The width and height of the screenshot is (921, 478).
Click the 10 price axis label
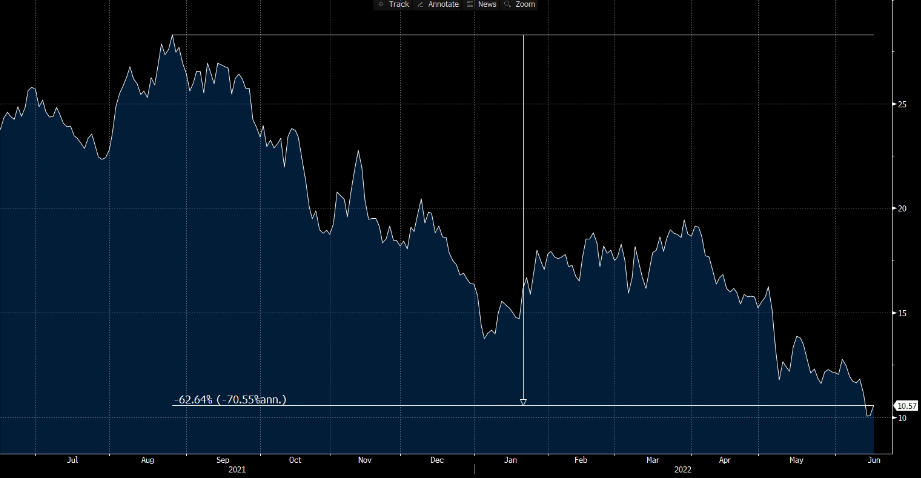pos(902,418)
